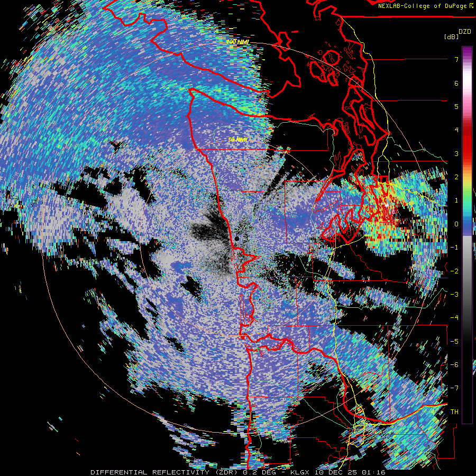
Task: Click the KLGX station identifier
Action: click(300, 472)
